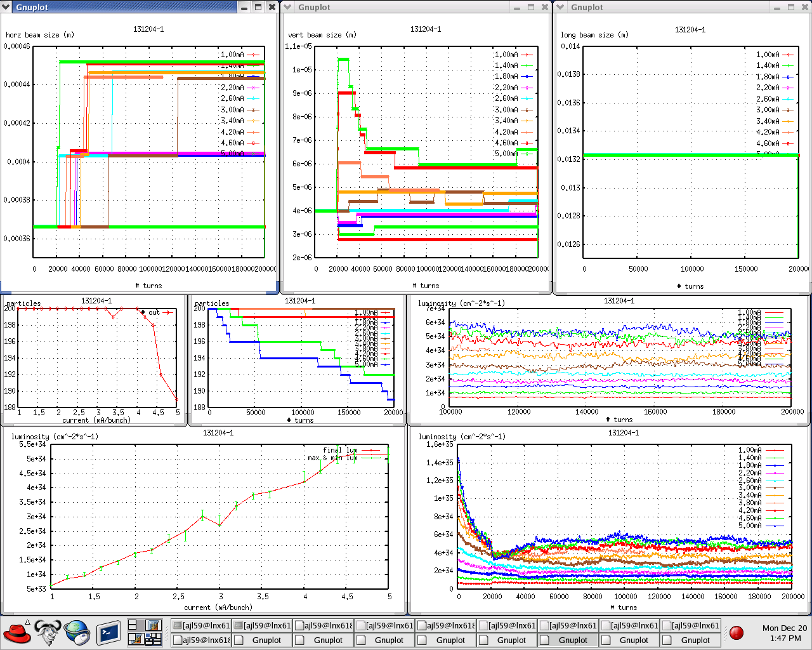
Task: Open window menu of the long beam size Gnuplot window
Action: 561,7
